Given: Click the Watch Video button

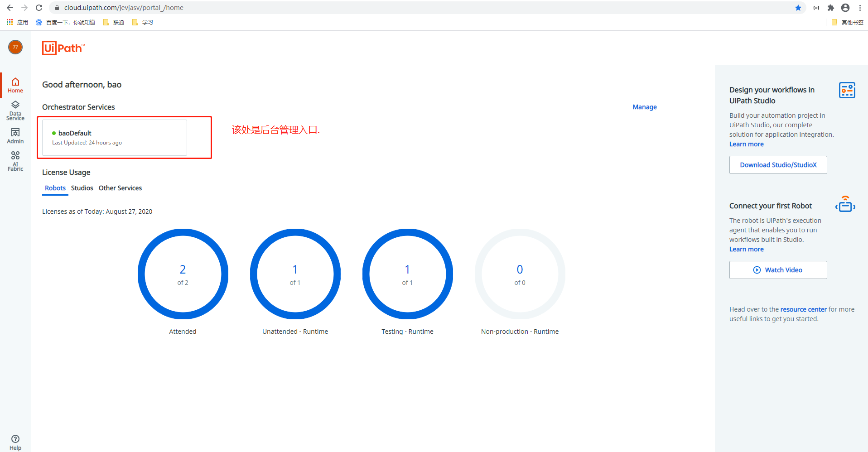Looking at the screenshot, I should [x=778, y=269].
